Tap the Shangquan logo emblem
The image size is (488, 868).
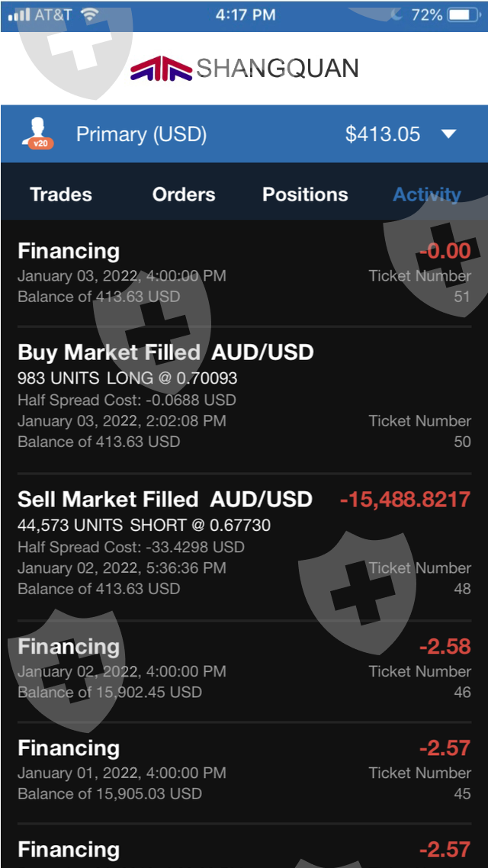click(161, 69)
